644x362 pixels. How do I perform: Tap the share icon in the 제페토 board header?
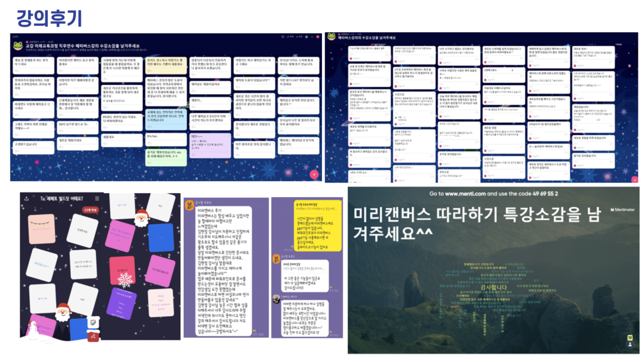(27, 199)
